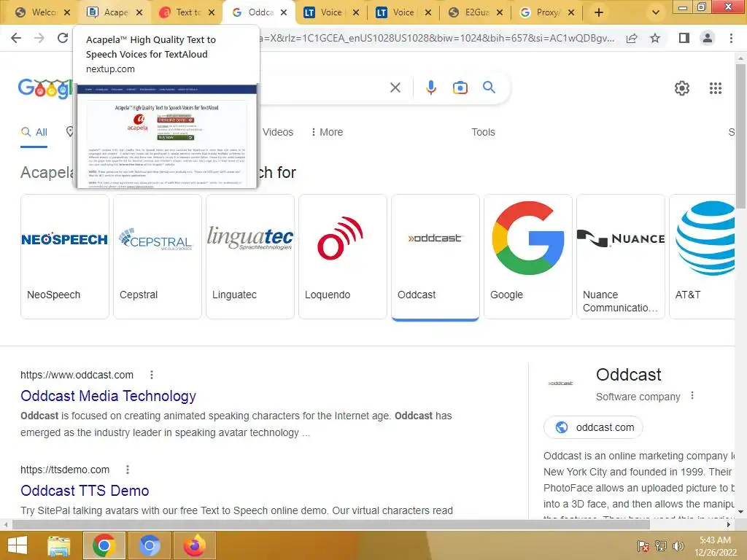Open the Oddcast Media Technology result
Screen dimensions: 747x560
(108, 396)
